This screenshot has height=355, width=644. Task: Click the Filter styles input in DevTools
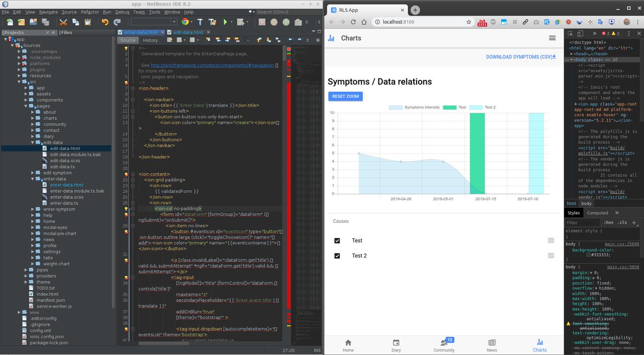[x=583, y=222]
